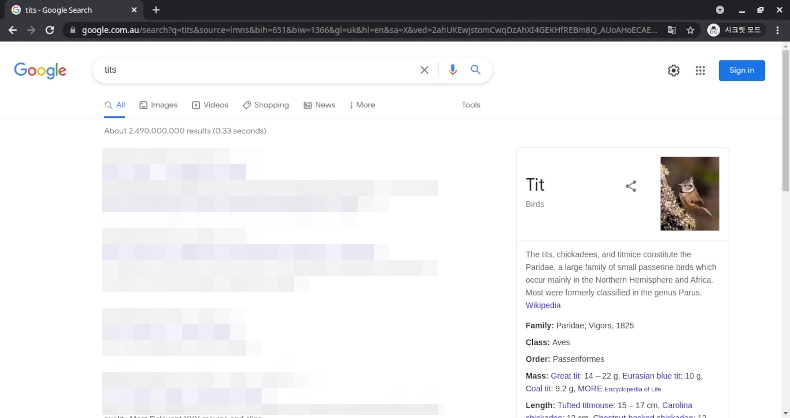Switch to the News tab
This screenshot has height=418, width=790.
(x=319, y=105)
